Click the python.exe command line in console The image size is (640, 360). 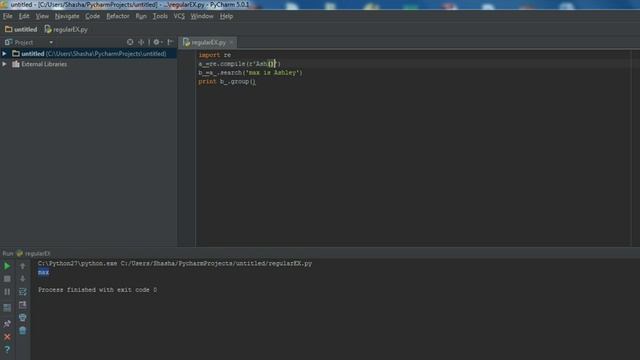(x=175, y=264)
